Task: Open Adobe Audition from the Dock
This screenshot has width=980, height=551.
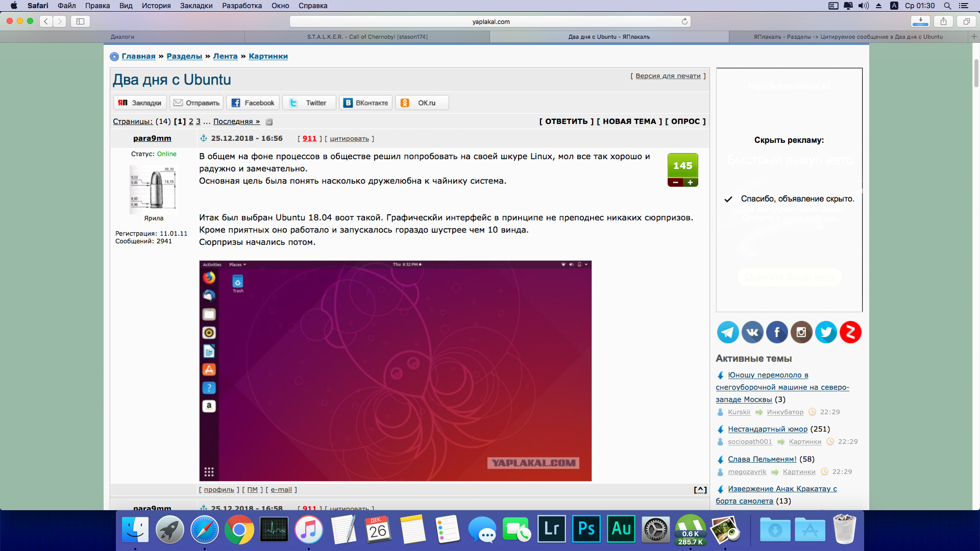Action: click(621, 530)
